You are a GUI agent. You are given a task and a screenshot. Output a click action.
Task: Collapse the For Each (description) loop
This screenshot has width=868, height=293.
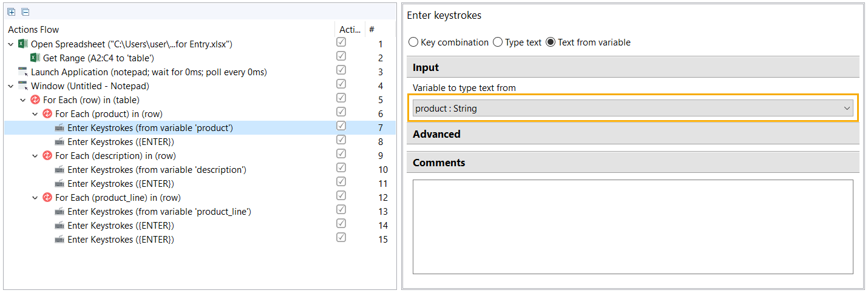click(35, 156)
